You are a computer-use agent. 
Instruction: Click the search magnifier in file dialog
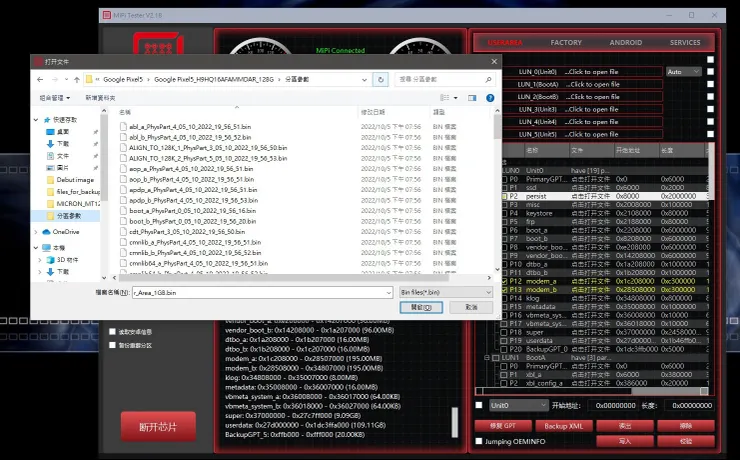point(488,80)
